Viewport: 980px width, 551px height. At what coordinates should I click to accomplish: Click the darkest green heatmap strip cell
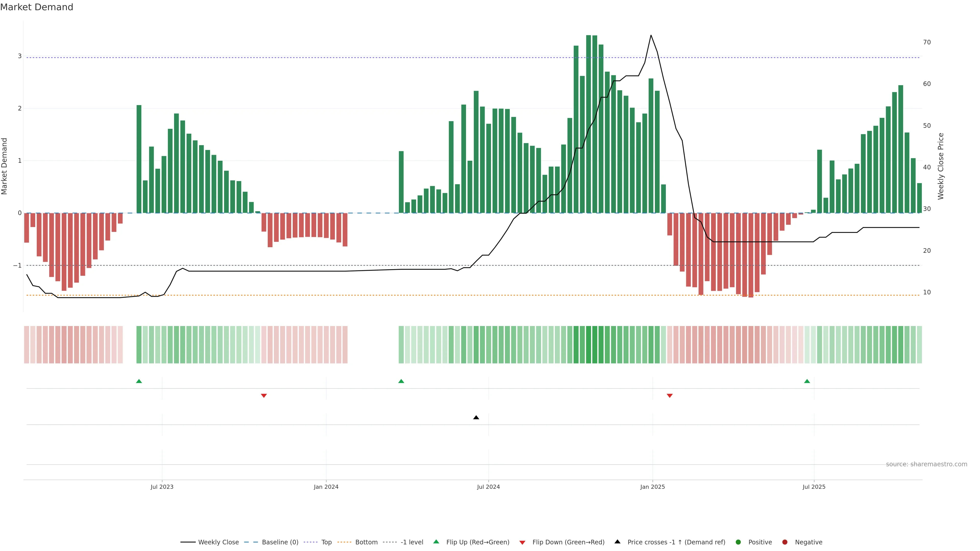point(589,345)
